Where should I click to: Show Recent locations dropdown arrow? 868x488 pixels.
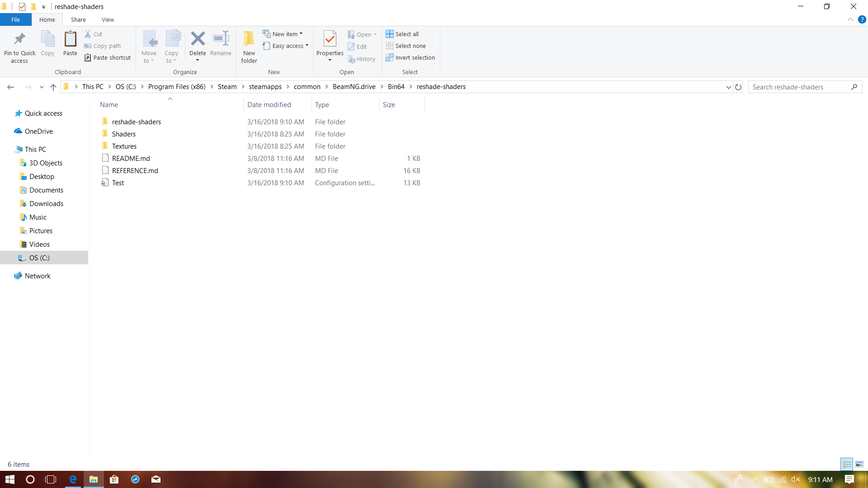[42, 87]
